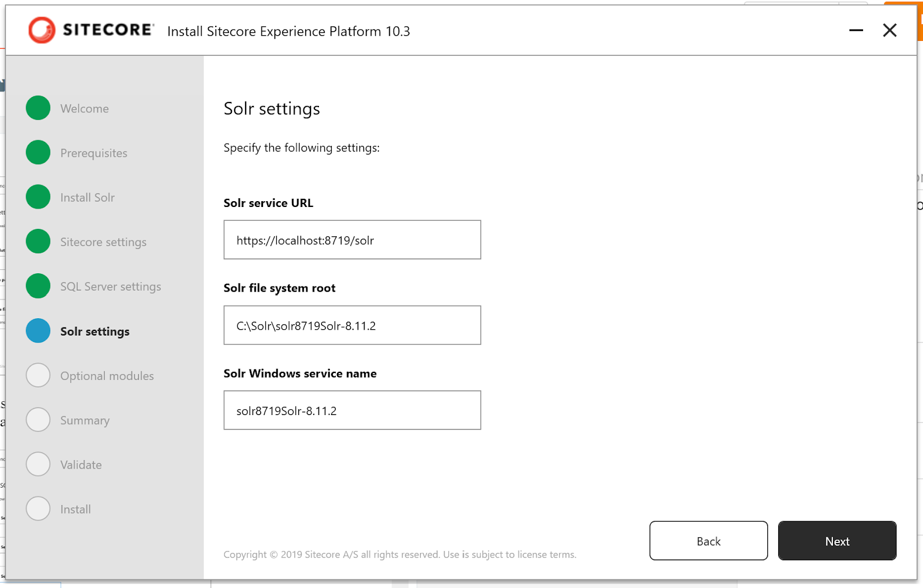The height and width of the screenshot is (588, 923).
Task: Select the Install step circle
Action: click(38, 508)
